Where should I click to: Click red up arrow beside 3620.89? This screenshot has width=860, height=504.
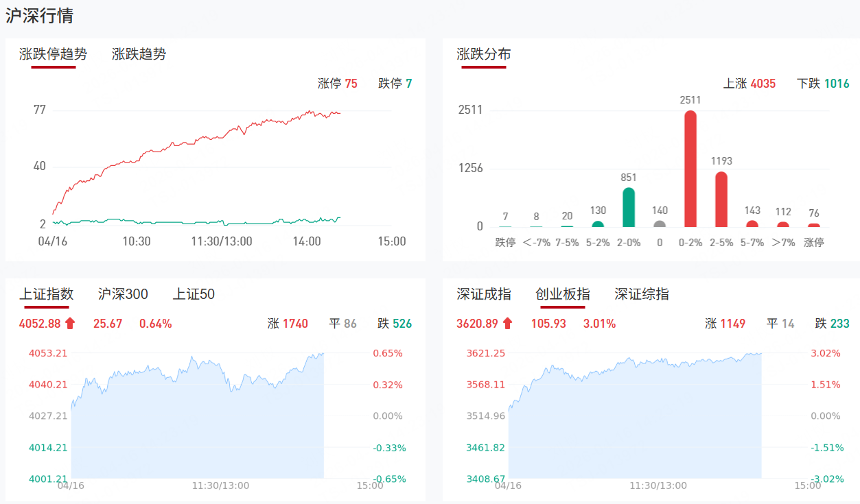507,324
